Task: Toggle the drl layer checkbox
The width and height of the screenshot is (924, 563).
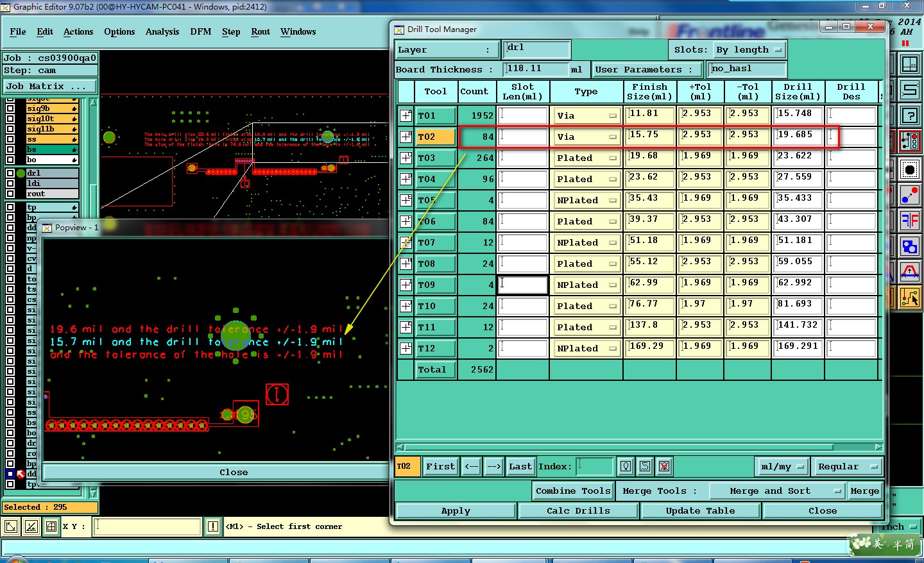Action: click(x=10, y=173)
